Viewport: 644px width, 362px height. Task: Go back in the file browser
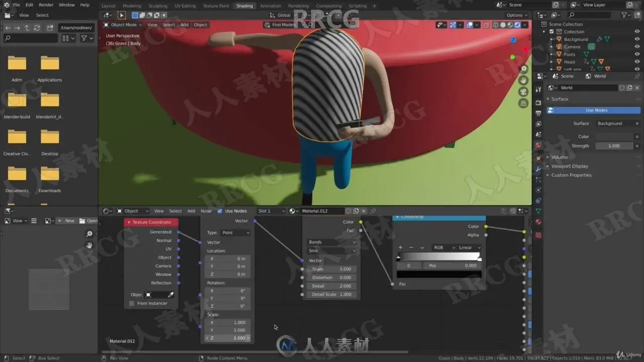click(8, 28)
